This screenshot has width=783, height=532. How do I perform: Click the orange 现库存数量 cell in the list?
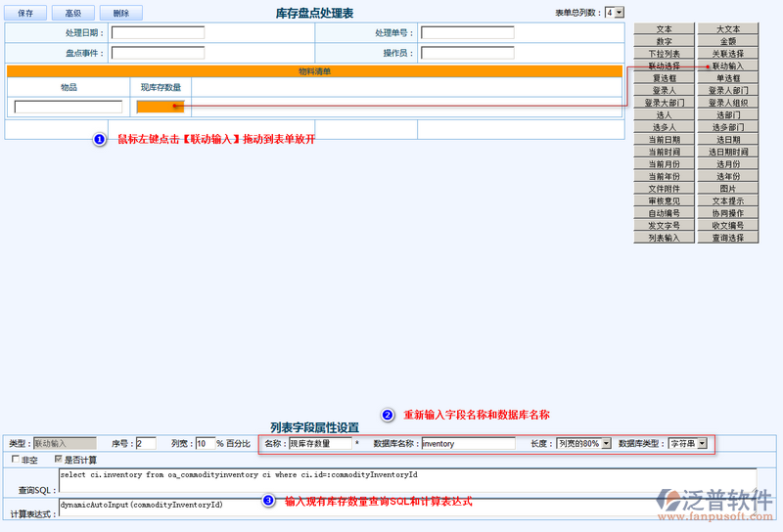click(160, 107)
